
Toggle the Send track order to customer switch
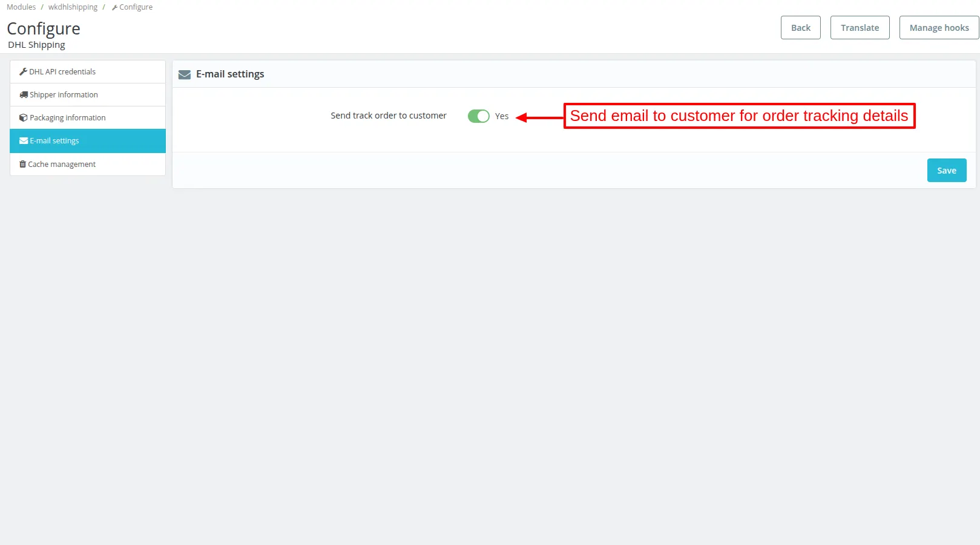pos(478,116)
